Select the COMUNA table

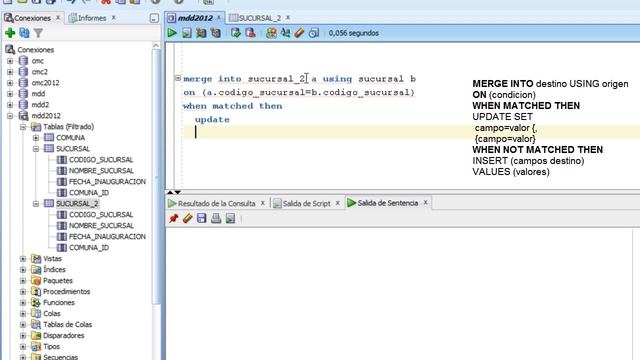(70, 138)
